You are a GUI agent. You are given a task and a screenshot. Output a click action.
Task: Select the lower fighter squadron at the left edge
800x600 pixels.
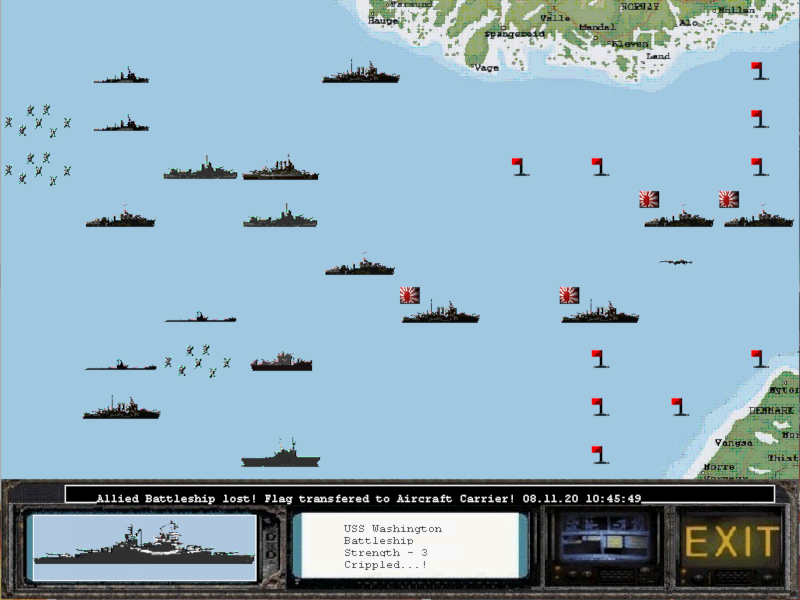point(38,169)
